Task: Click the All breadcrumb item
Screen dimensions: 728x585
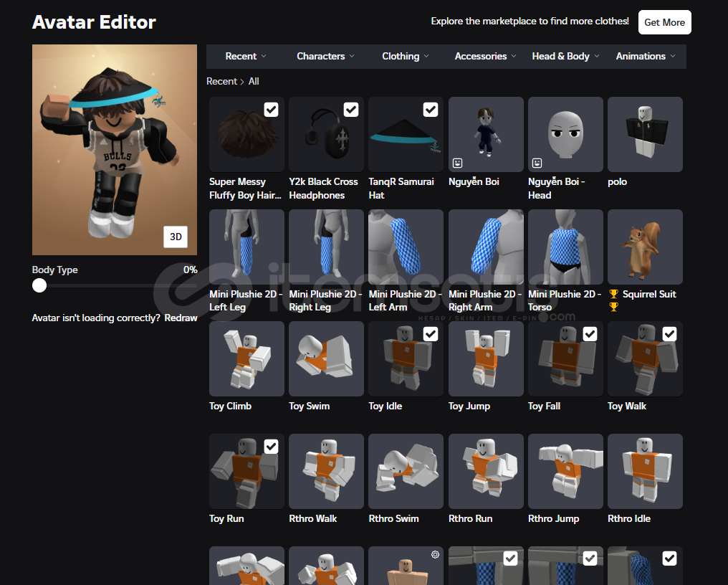Action: (x=254, y=81)
